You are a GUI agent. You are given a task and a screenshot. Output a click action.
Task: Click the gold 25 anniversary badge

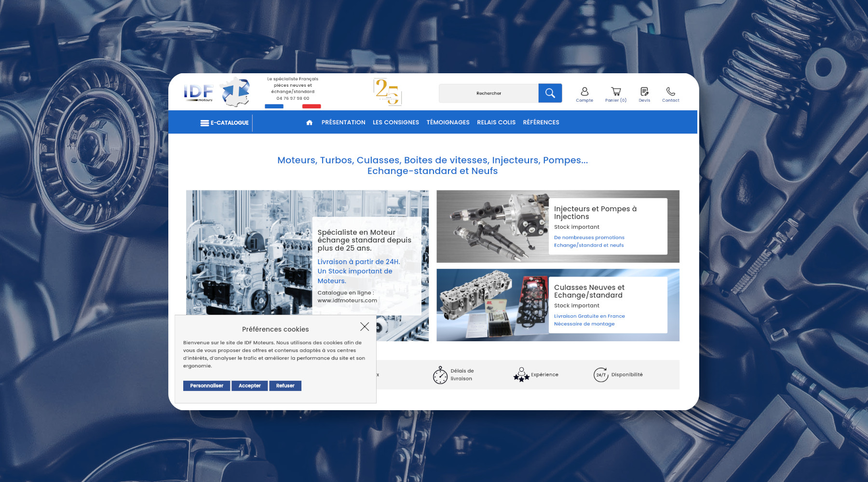tap(387, 92)
